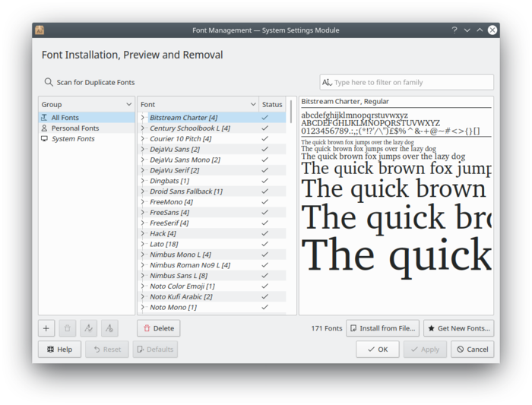Click the Install from File button
The image size is (532, 405).
click(x=382, y=328)
